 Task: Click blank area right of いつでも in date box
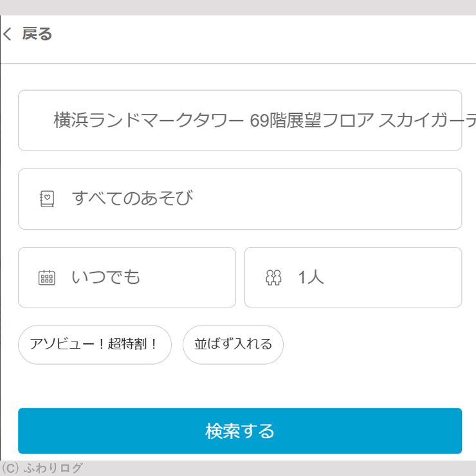(188, 277)
